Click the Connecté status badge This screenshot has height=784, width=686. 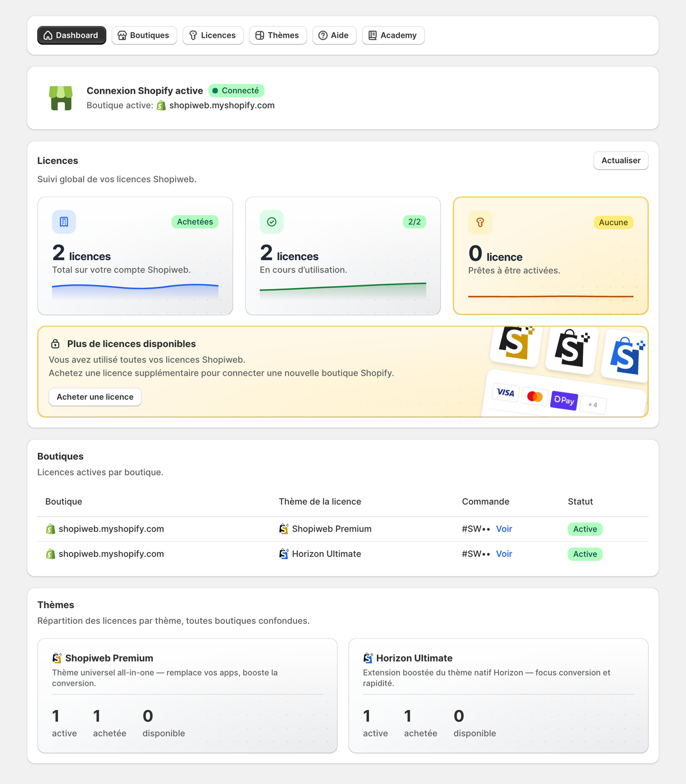[x=237, y=91]
